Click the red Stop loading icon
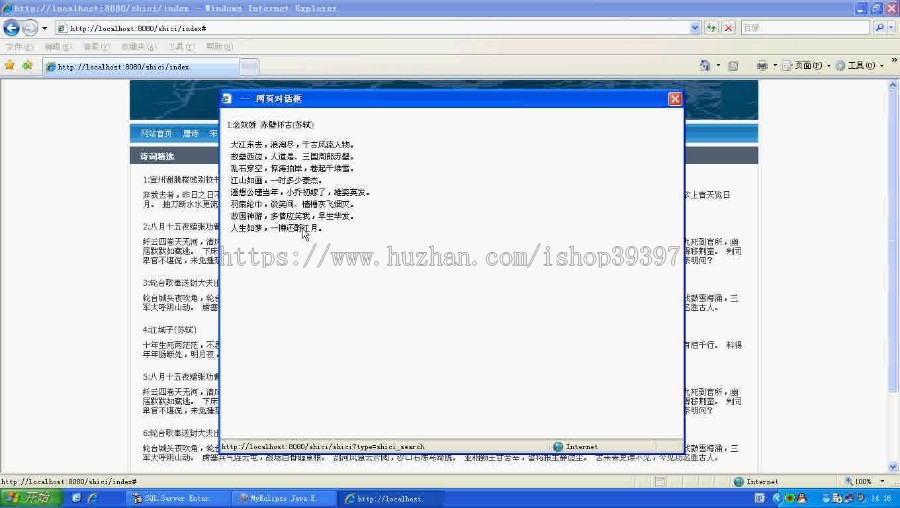 coord(728,28)
